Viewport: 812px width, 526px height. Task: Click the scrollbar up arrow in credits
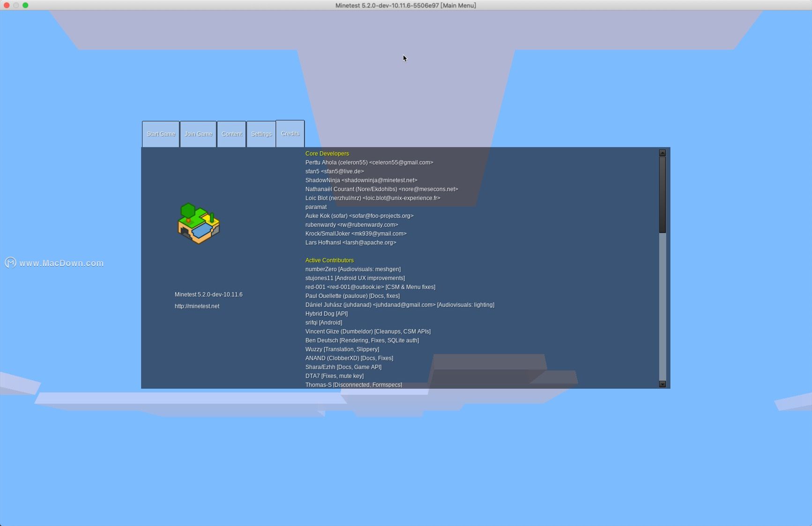[x=662, y=153]
